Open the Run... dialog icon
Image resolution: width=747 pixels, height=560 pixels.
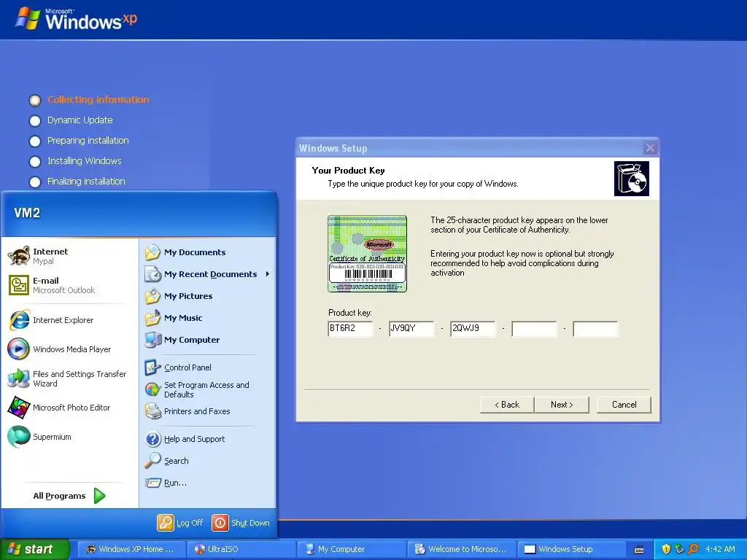click(153, 483)
